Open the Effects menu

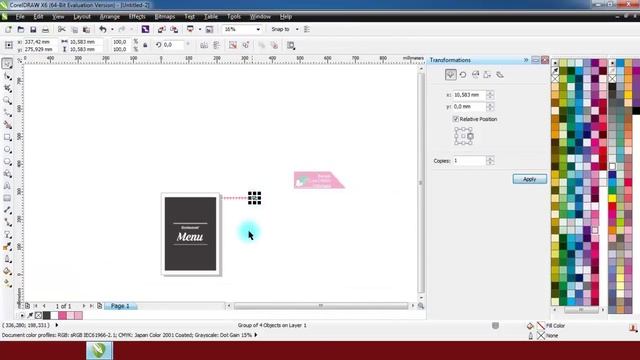137,17
